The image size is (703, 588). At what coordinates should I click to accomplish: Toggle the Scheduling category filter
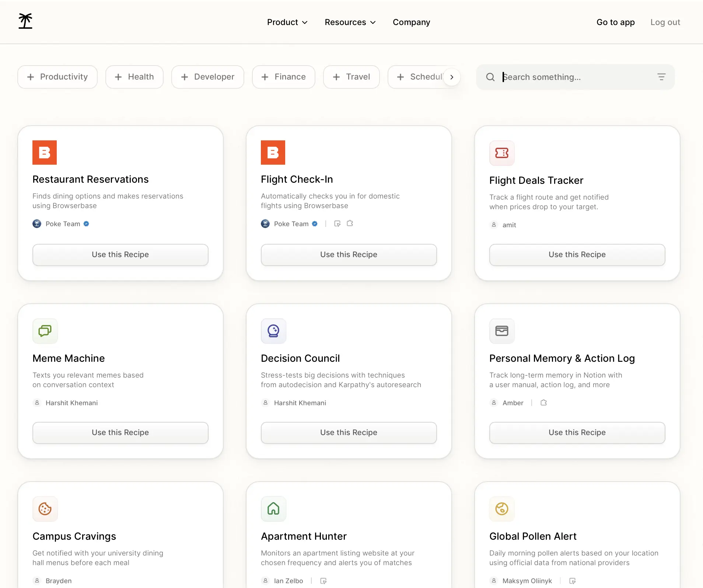416,77
